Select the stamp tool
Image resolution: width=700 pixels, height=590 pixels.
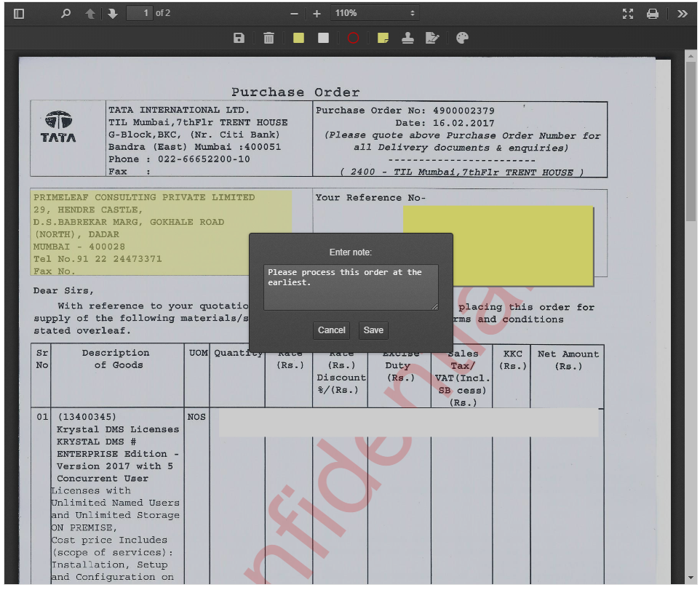(407, 38)
